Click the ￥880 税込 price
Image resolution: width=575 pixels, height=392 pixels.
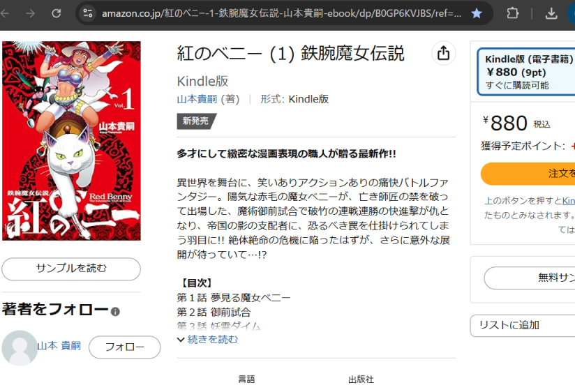(x=516, y=123)
